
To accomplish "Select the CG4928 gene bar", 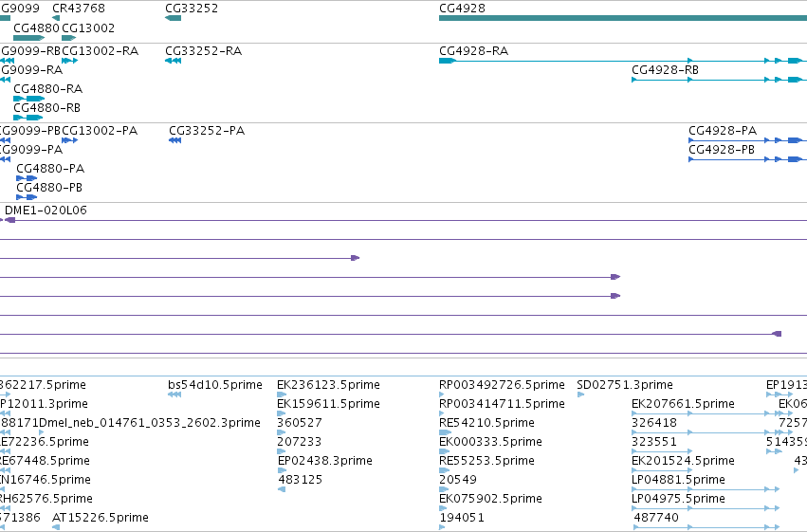I will (623, 18).
